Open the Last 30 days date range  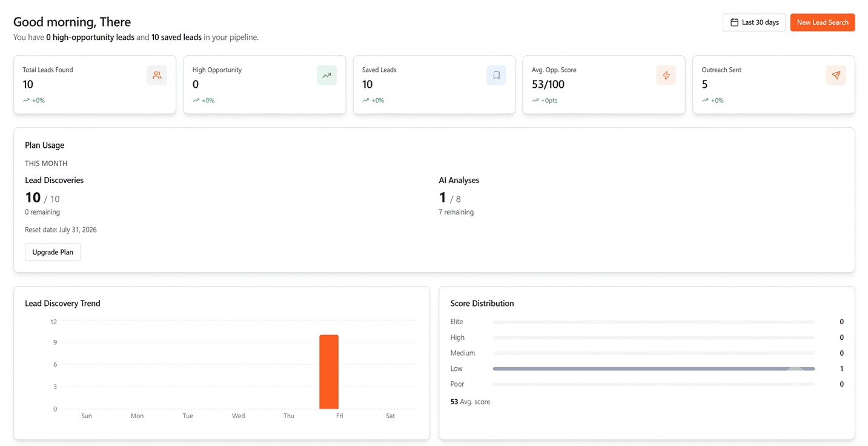click(754, 22)
